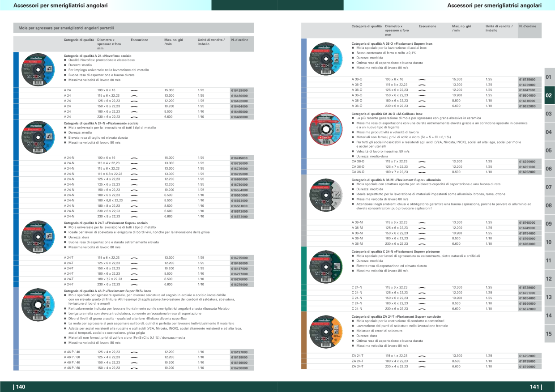Select order number 616486000
Viewport: 555px width, 392px height.
[x=239, y=263]
